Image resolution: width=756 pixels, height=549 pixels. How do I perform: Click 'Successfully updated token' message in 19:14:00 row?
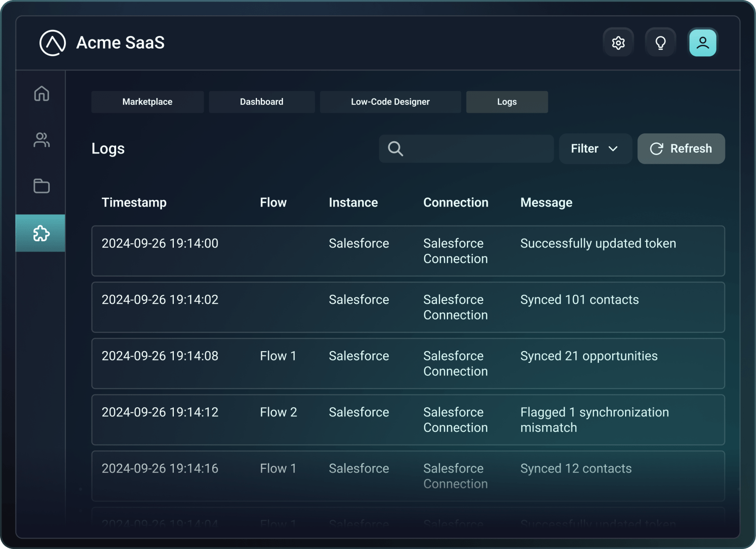(x=598, y=243)
